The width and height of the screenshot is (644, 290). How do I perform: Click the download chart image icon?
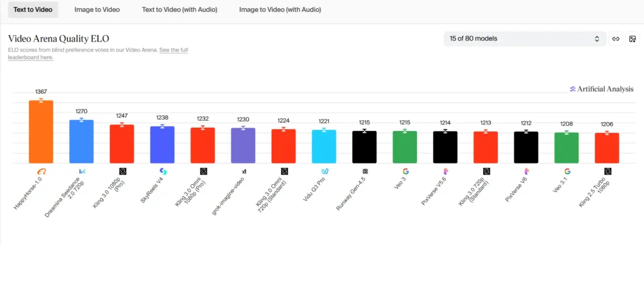point(633,39)
